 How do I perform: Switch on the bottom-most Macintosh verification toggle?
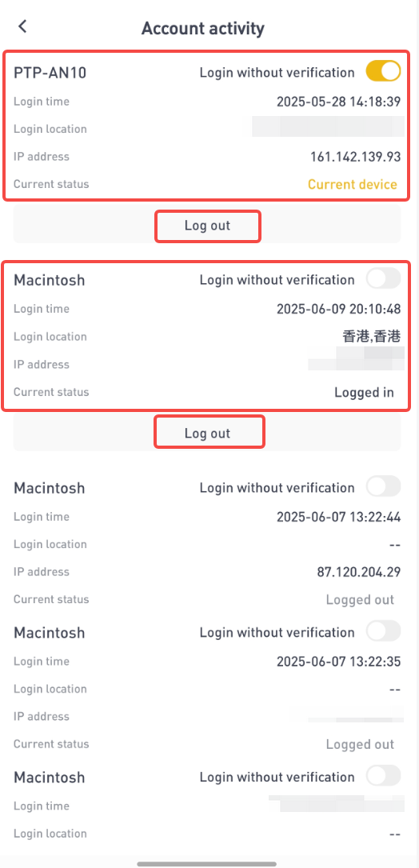(383, 775)
